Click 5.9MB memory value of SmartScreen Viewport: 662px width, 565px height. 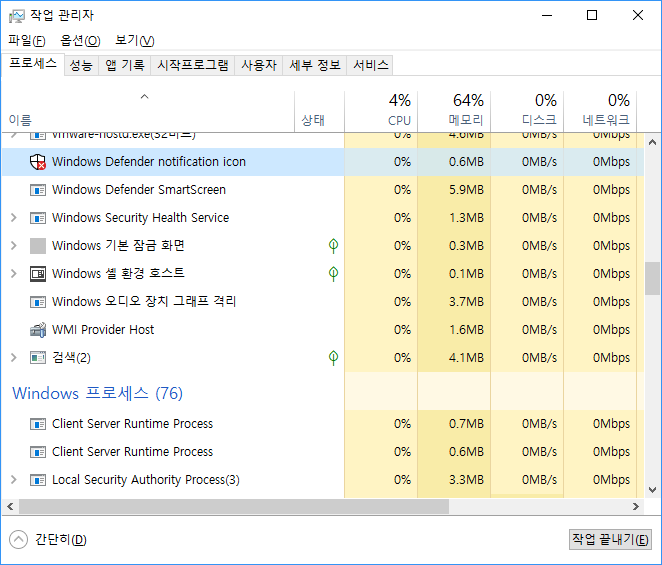point(466,190)
